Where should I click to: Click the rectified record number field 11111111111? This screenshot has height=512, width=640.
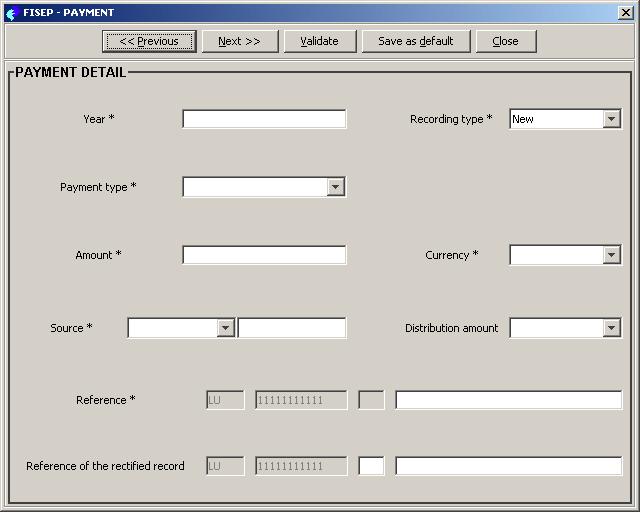pyautogui.click(x=301, y=466)
